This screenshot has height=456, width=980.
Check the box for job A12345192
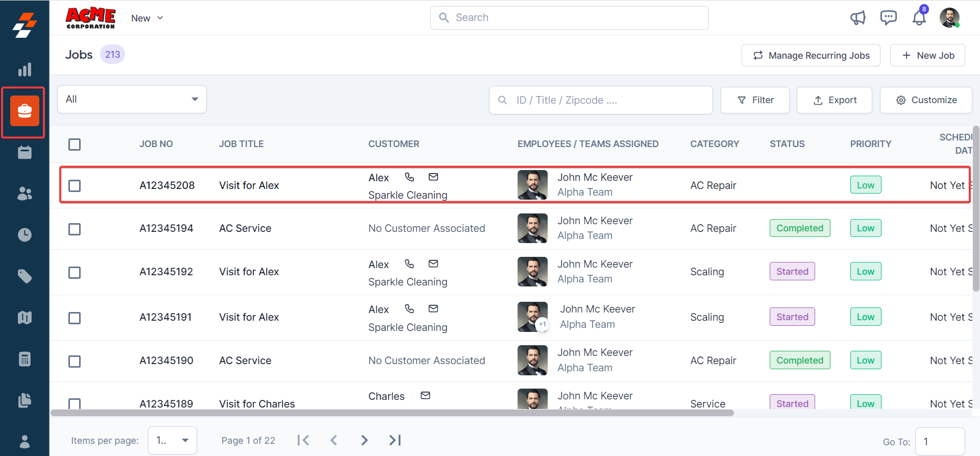click(75, 273)
